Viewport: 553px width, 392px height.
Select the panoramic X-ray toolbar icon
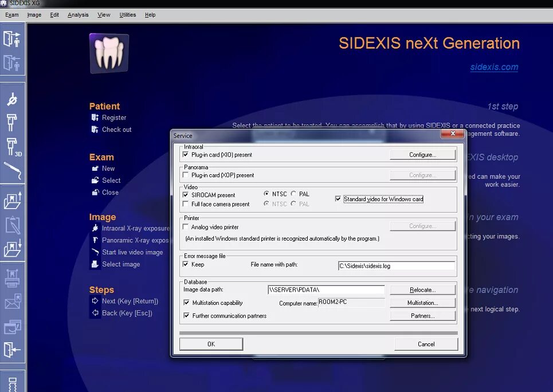[x=12, y=122]
